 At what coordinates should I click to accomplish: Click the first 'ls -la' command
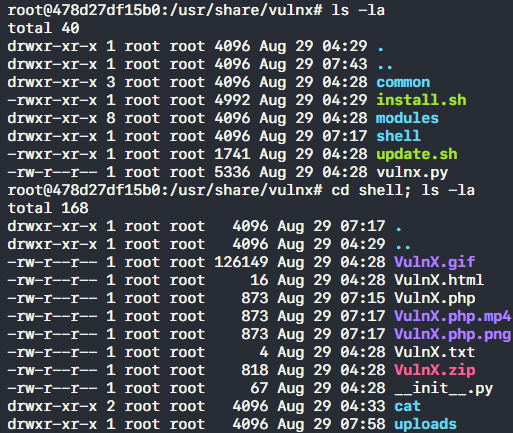tap(358, 10)
